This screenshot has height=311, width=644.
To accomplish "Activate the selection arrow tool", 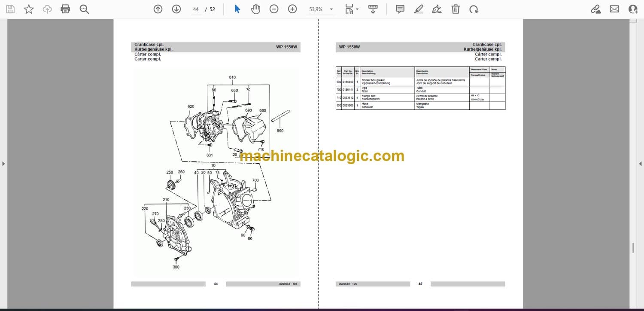I will 237,9.
